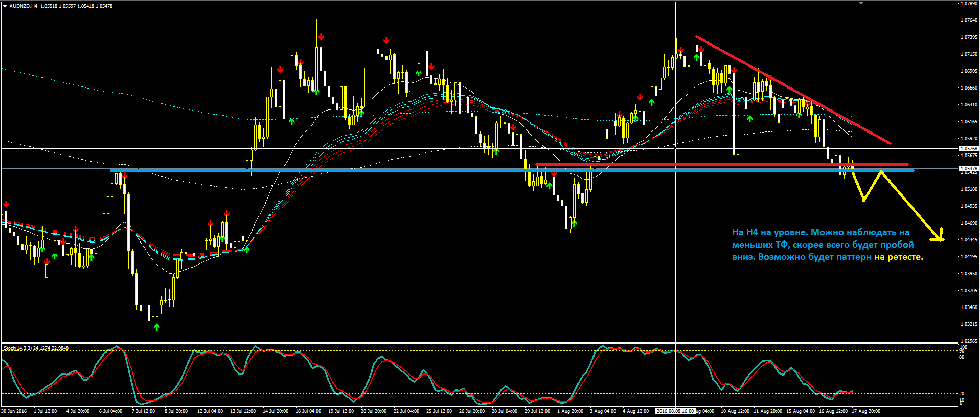Click the 14 Jul 20:00 time axis label
Viewport: 980px width, 418px height.
coord(276,411)
